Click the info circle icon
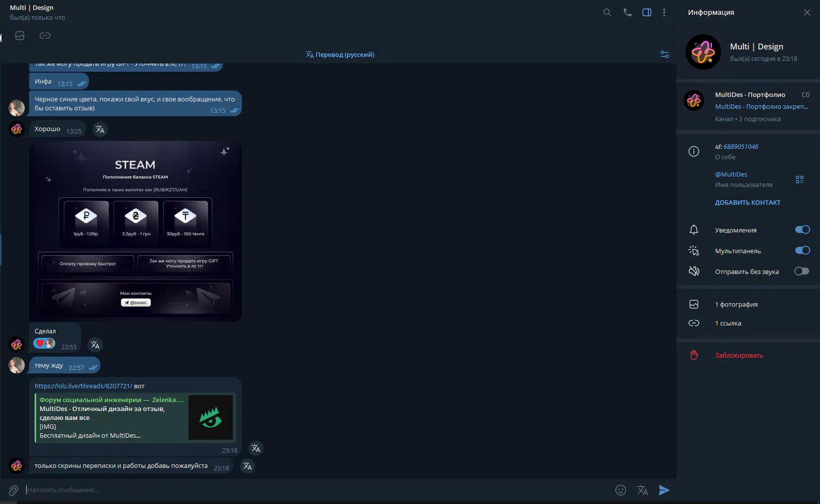The width and height of the screenshot is (820, 504). [694, 151]
